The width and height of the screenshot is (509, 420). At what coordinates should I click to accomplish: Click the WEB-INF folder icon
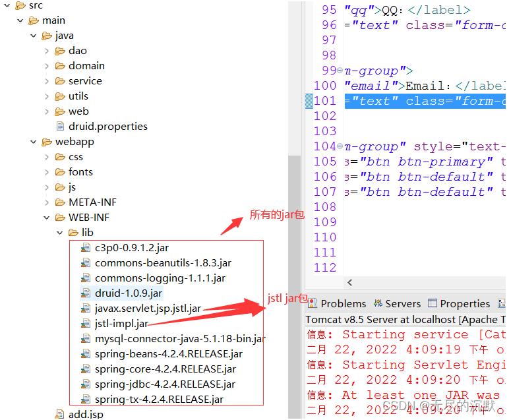point(60,218)
